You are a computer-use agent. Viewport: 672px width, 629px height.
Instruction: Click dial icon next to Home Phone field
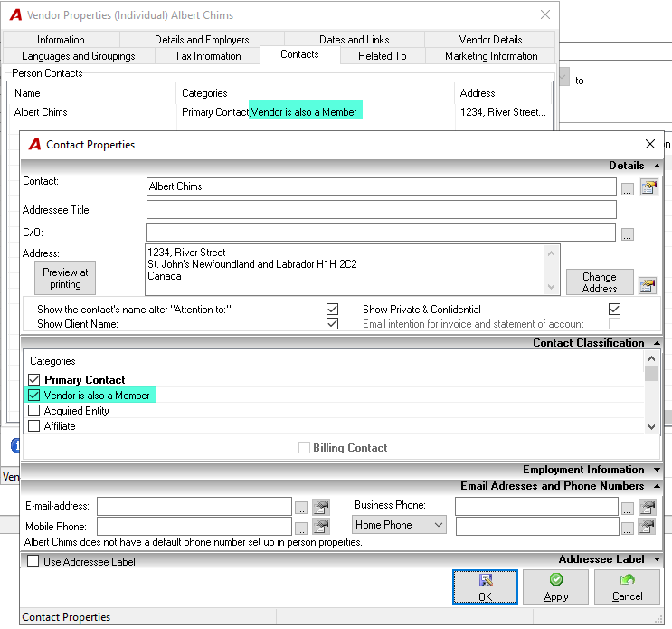pos(648,527)
